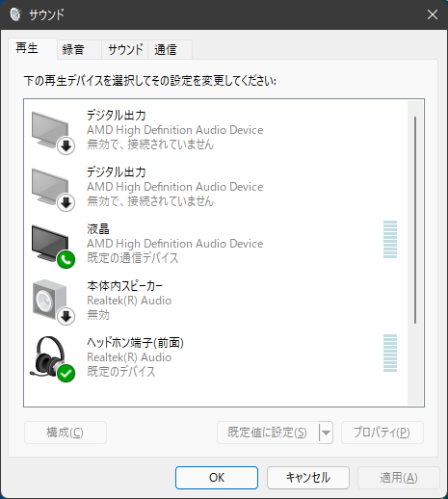Click the 既定値に設定(S) button
448x499 pixels.
coord(268,433)
